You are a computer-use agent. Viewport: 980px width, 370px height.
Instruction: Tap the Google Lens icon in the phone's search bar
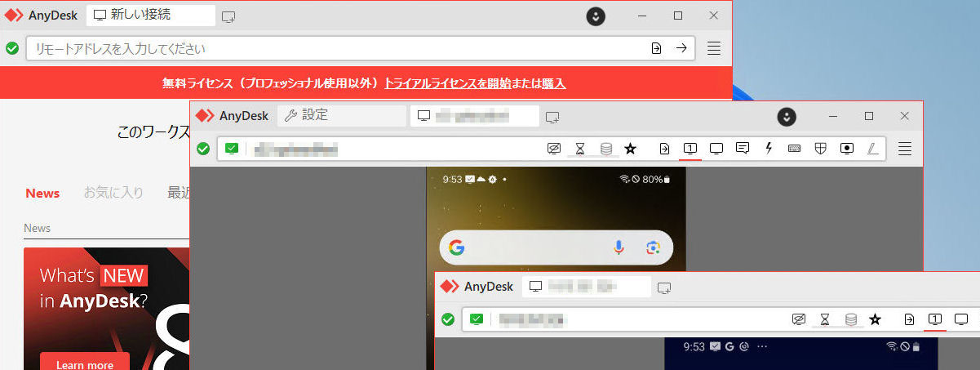[652, 247]
